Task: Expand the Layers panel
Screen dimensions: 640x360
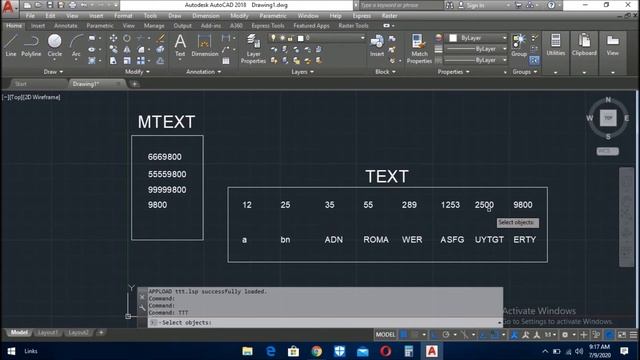Action: pos(302,72)
